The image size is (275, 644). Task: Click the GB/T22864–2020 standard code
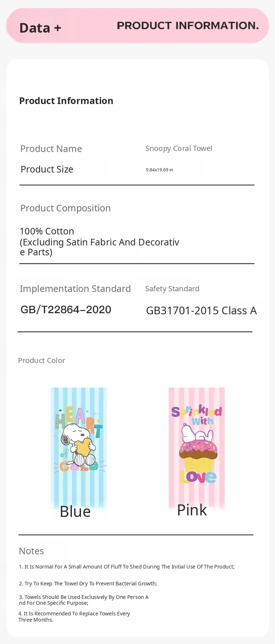66,310
